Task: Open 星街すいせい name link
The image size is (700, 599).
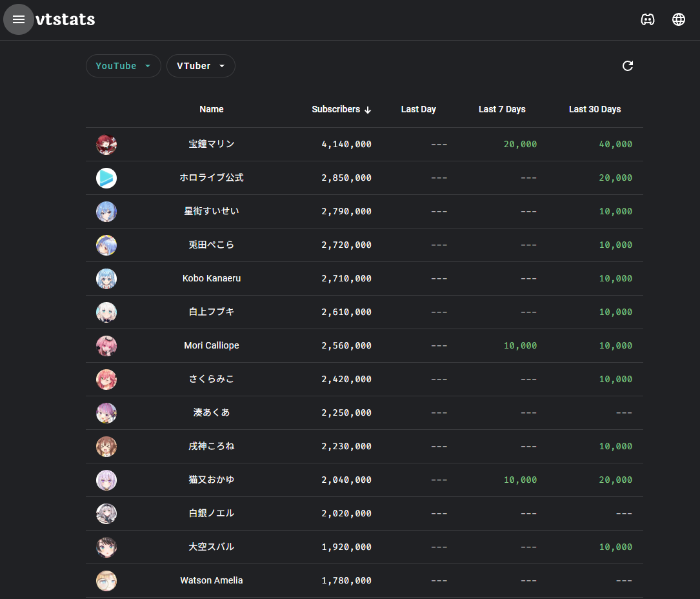Action: pyautogui.click(x=211, y=211)
